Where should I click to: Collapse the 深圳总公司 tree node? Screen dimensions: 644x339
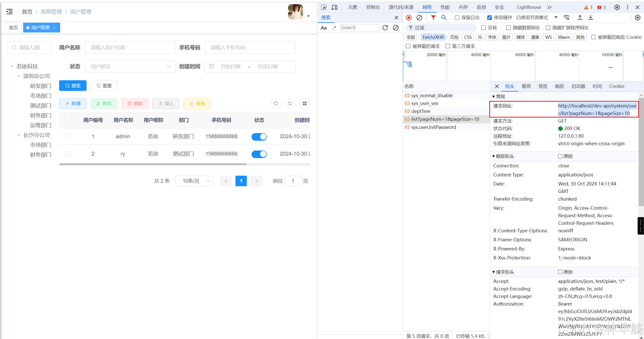[x=19, y=76]
